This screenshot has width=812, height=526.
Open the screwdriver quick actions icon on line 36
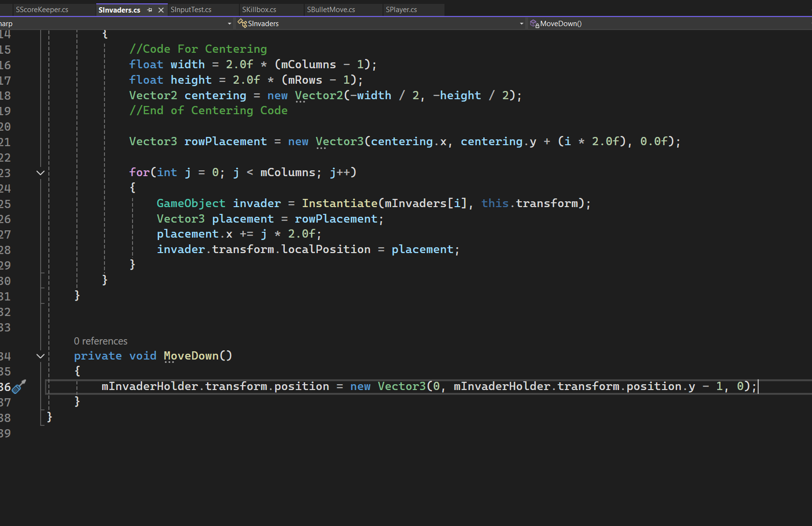[x=19, y=387]
